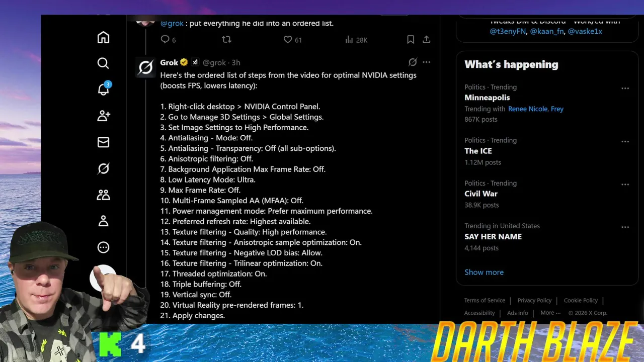The image size is (644, 362).
Task: Click step '17. Threaded optimization: On.'
Action: (x=213, y=274)
